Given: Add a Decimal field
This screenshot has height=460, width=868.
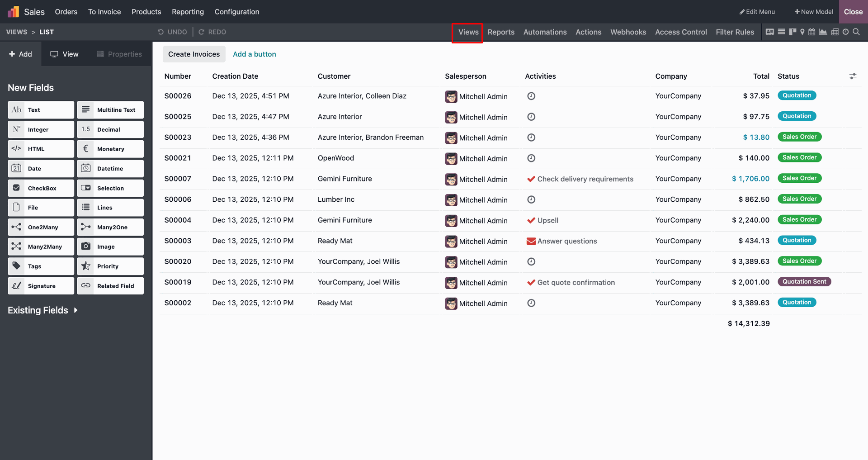Looking at the screenshot, I should tap(110, 129).
